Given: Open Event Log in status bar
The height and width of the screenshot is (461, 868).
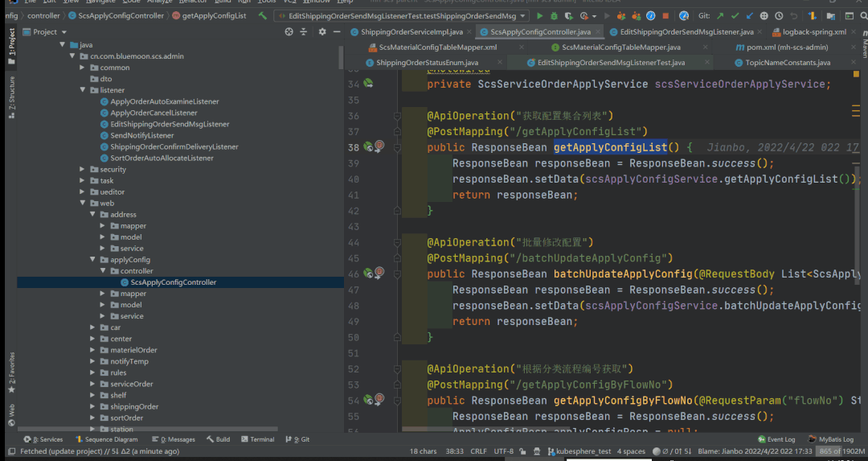Looking at the screenshot, I should [x=776, y=439].
